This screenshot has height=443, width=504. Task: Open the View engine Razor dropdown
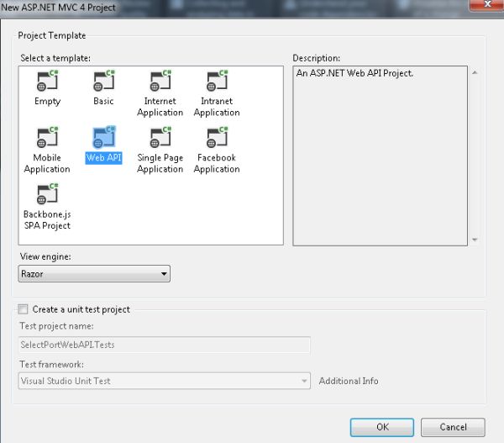(x=94, y=274)
